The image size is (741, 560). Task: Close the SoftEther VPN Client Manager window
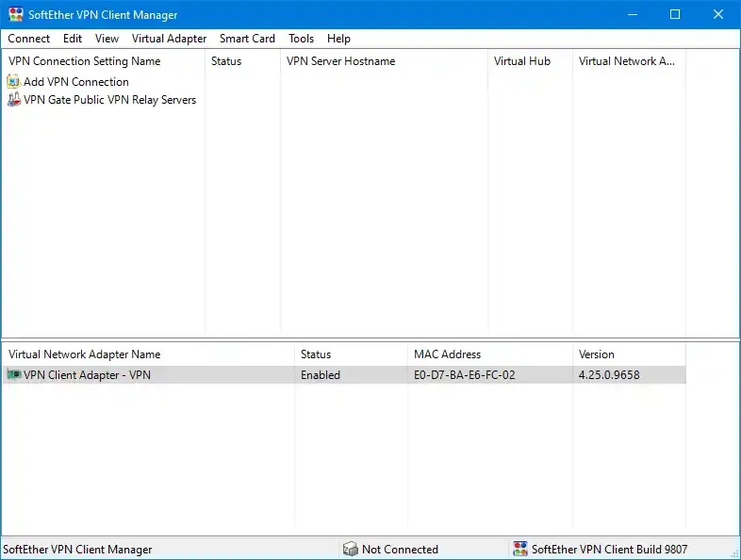click(718, 15)
